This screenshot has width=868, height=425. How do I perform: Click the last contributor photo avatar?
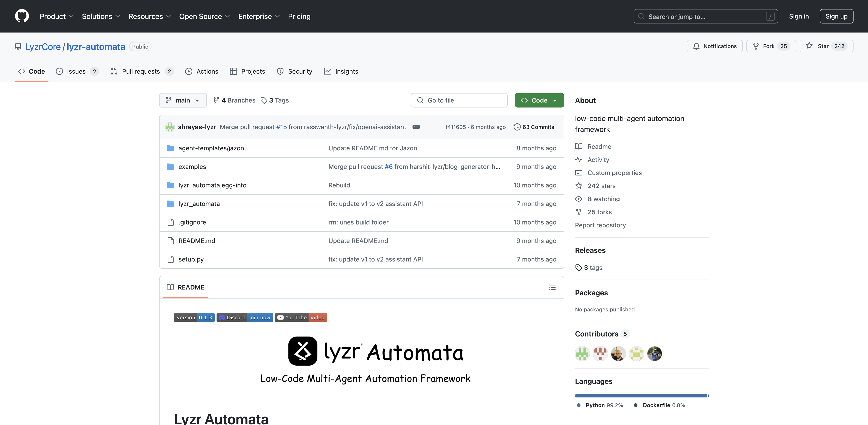654,353
